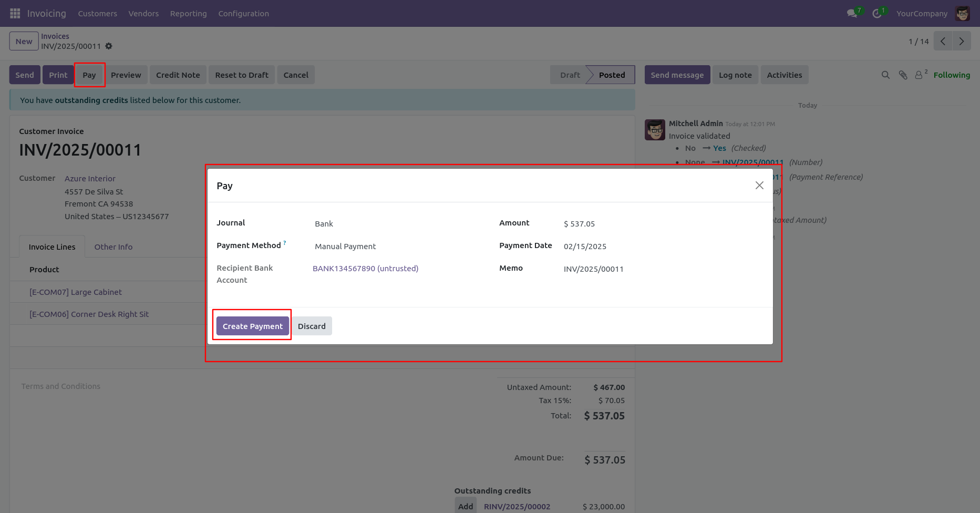Viewport: 980px width, 513px height.
Task: Click the Total value $ 537.05
Action: (604, 416)
